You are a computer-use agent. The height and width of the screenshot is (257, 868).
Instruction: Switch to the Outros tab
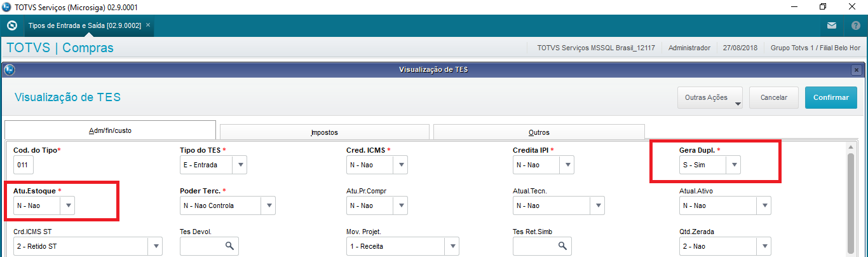click(539, 132)
